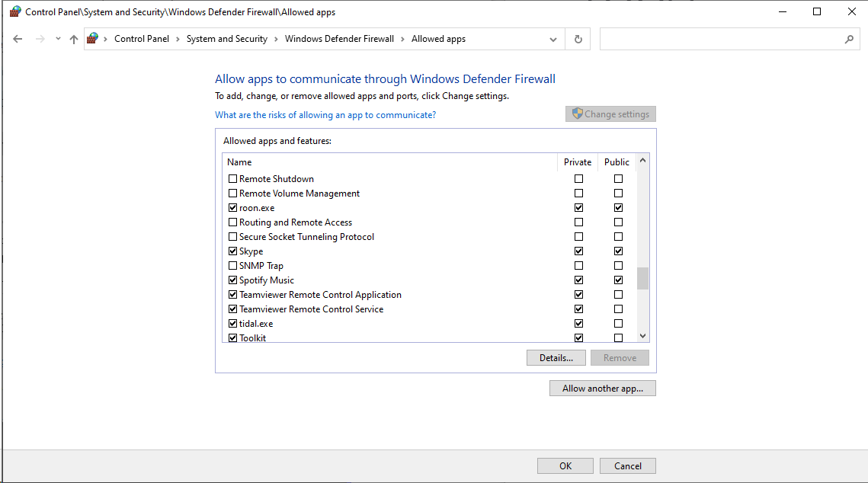Click inside the Control Panel search box

(x=720, y=39)
